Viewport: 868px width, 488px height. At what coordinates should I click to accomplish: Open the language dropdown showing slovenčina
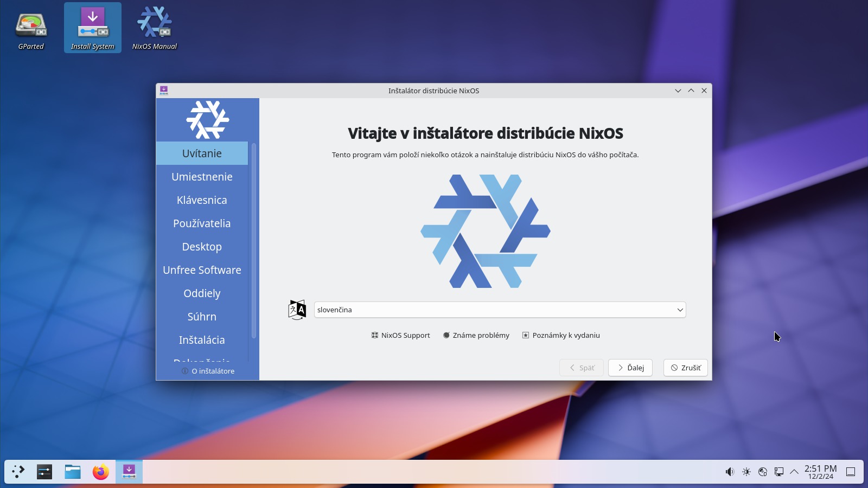pyautogui.click(x=500, y=310)
